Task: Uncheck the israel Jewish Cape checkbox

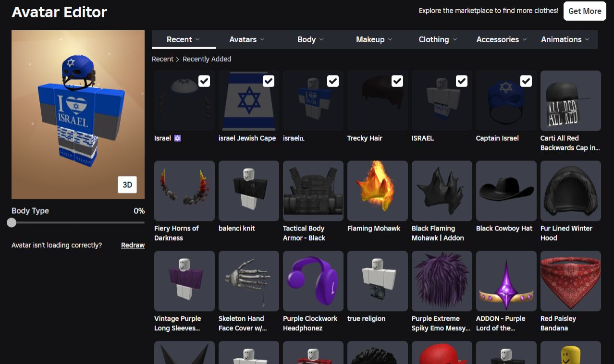Action: pyautogui.click(x=269, y=81)
